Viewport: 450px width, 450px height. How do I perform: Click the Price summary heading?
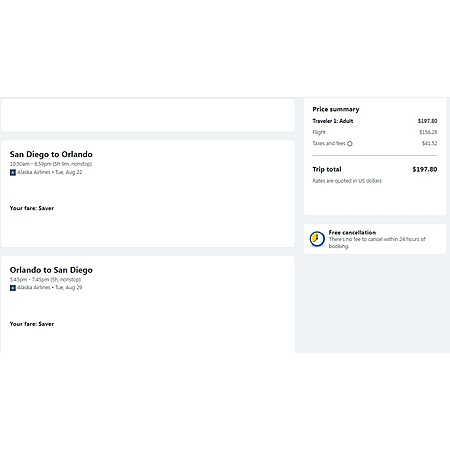click(x=336, y=109)
